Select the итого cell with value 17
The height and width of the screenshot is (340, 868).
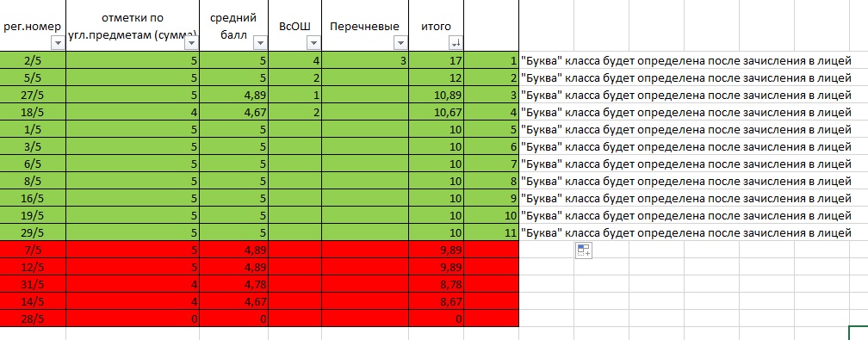[437, 60]
